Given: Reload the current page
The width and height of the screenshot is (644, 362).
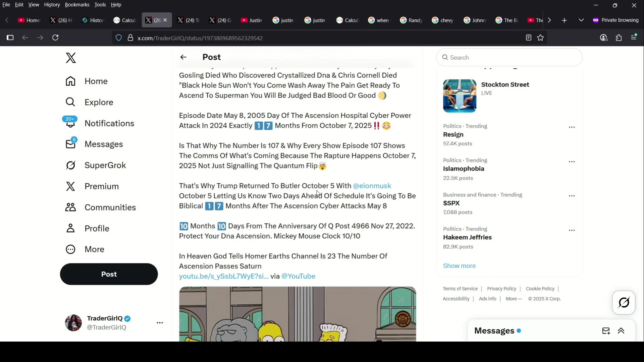Looking at the screenshot, I should [56, 38].
